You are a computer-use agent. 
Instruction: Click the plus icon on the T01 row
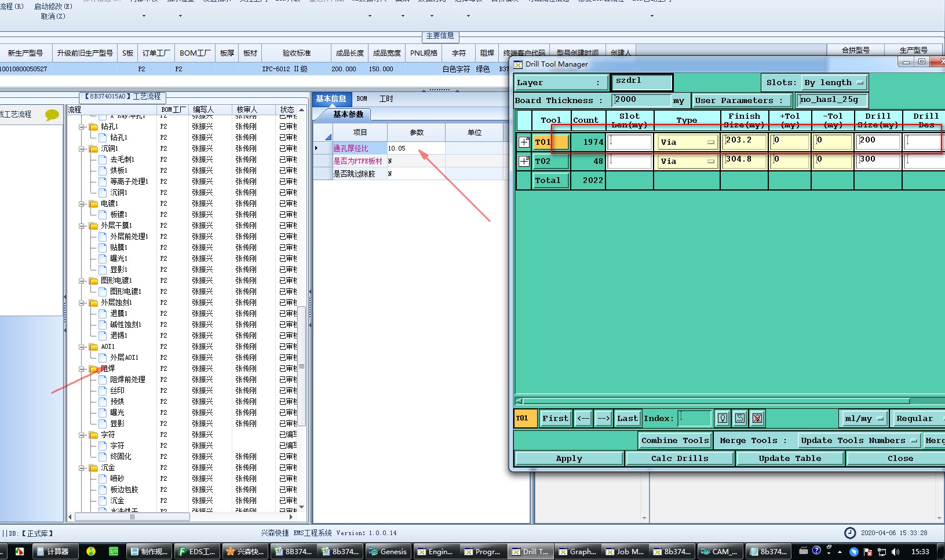coord(524,142)
